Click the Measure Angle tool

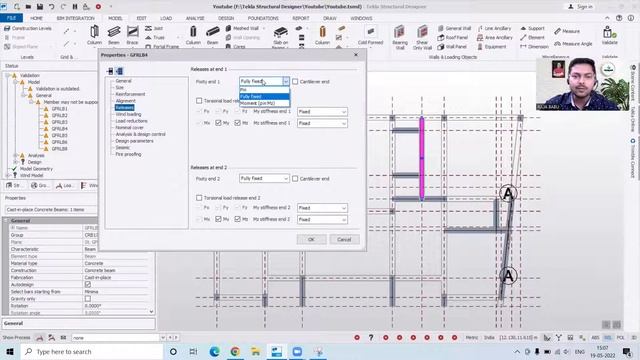(573, 44)
